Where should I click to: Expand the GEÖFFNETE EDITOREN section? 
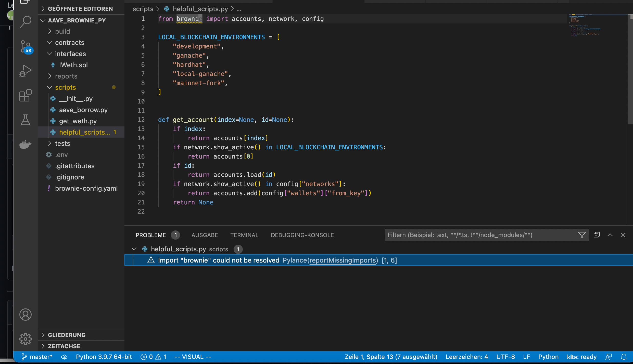[x=81, y=9]
